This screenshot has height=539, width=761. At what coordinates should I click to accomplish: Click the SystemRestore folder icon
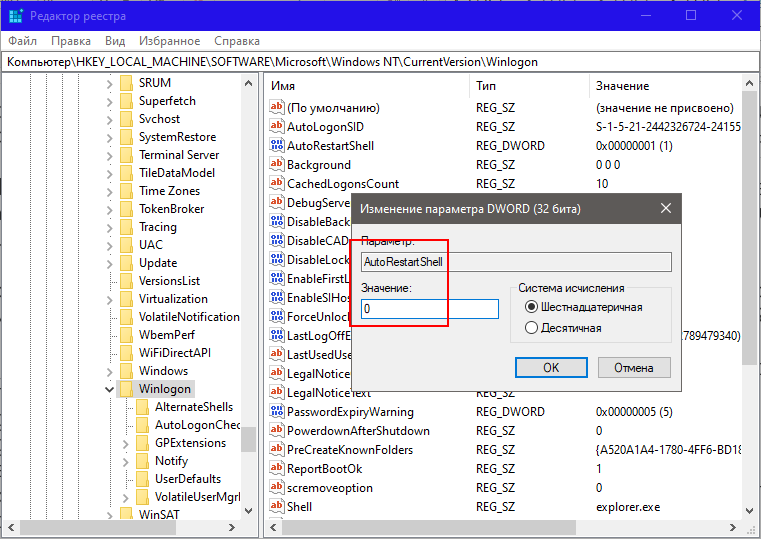tap(126, 137)
